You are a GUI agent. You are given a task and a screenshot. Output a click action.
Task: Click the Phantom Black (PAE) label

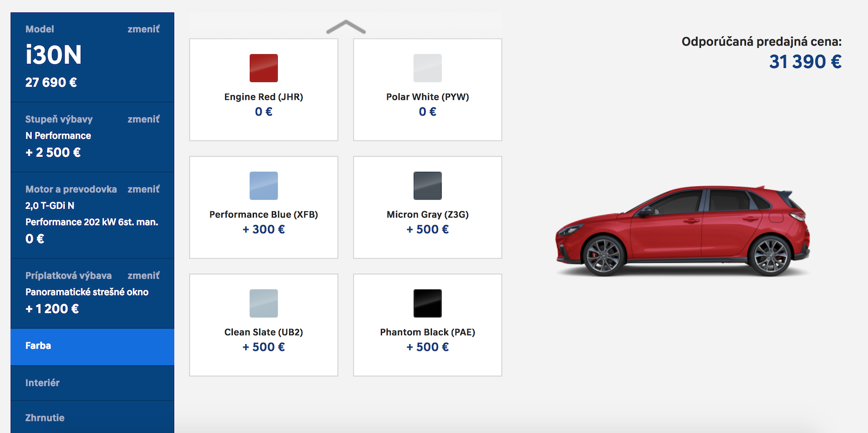(427, 332)
